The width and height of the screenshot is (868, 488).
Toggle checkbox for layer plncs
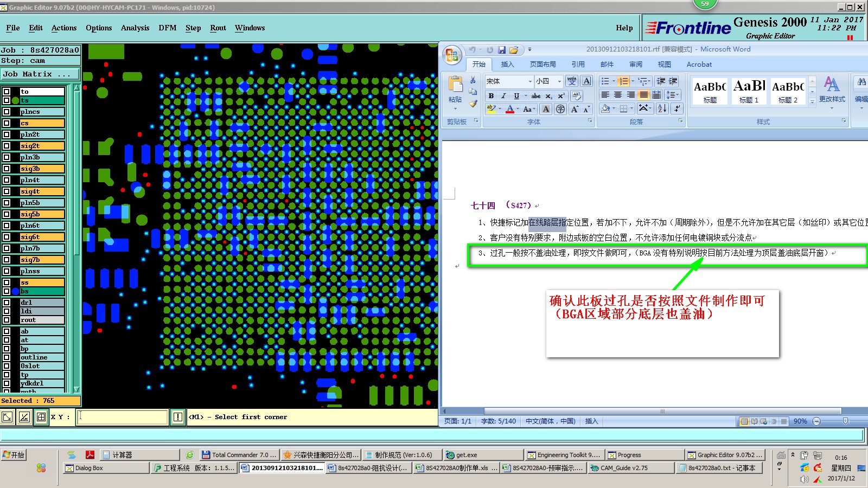click(7, 112)
